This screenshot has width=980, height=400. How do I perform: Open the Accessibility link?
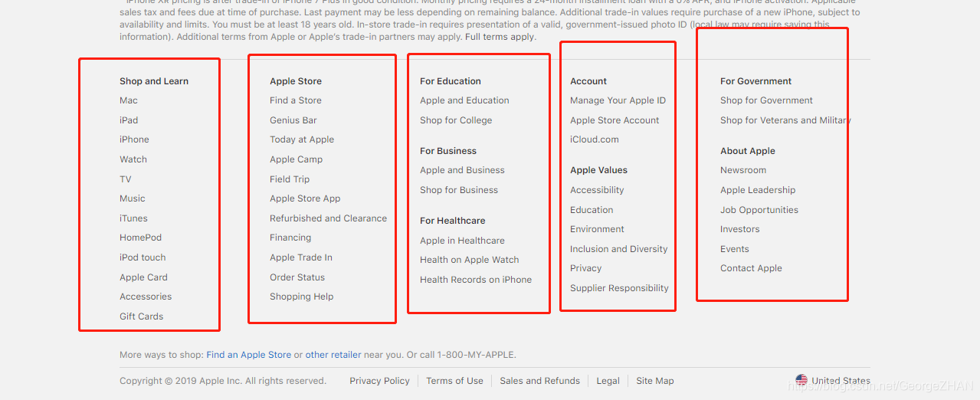click(597, 190)
